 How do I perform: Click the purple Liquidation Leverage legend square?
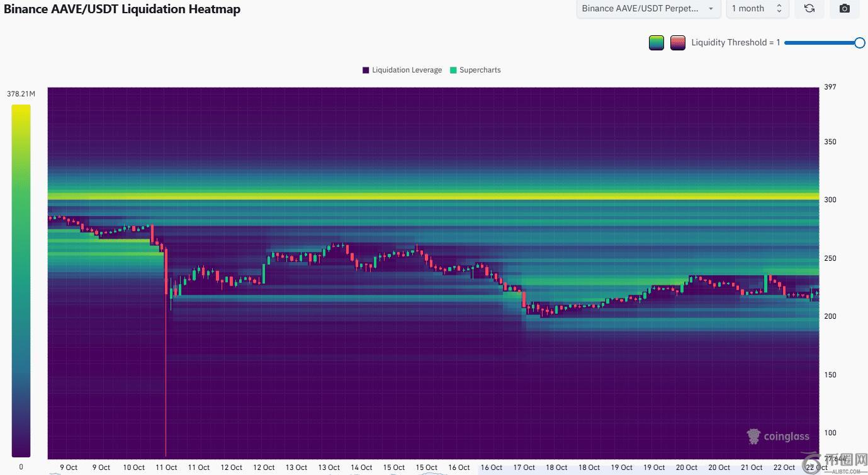click(366, 70)
